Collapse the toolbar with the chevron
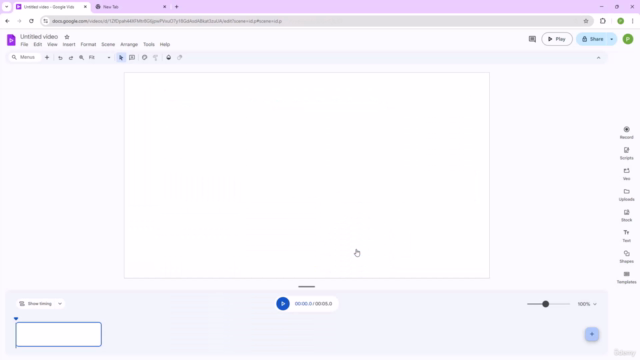The height and width of the screenshot is (360, 640). pos(598,58)
